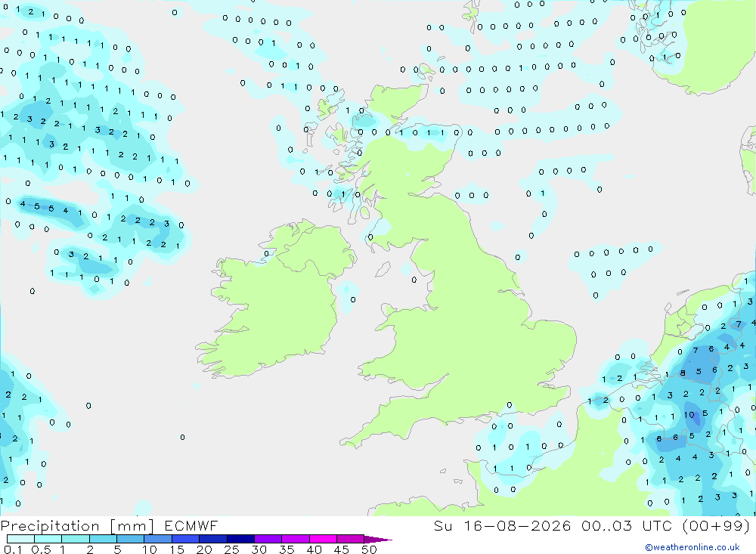
Task: Click the 0.5–1 mm legend color box
Action: point(48,539)
